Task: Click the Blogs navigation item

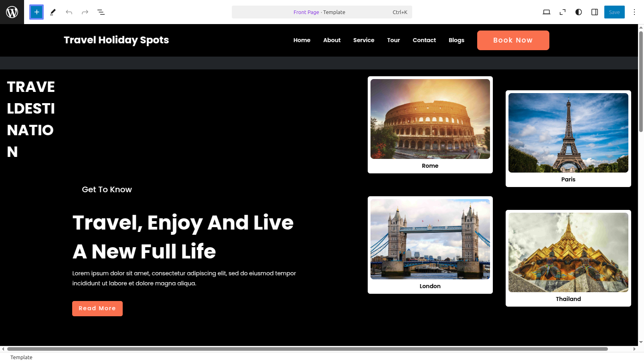Action: coord(456,40)
